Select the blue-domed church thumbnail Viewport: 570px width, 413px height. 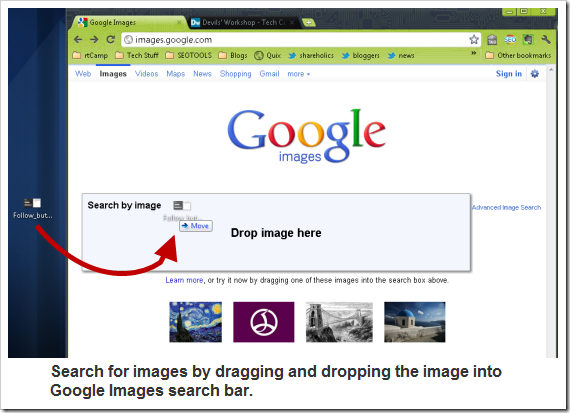pyautogui.click(x=415, y=322)
